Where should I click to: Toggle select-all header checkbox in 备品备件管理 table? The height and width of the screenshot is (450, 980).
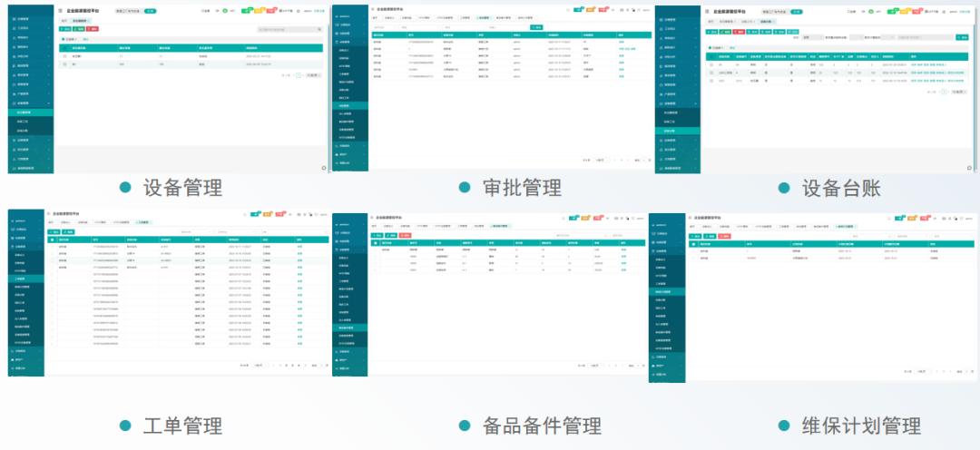(376, 243)
